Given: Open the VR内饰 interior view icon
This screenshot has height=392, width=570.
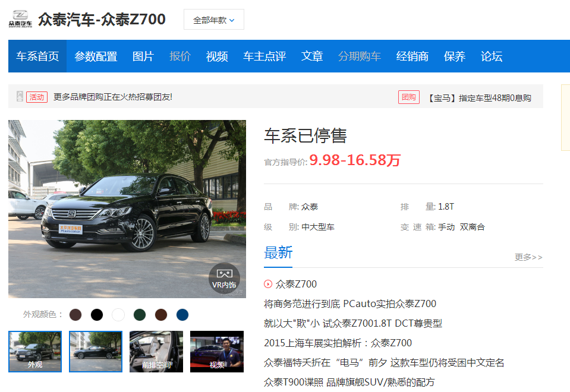Looking at the screenshot, I should (x=224, y=279).
